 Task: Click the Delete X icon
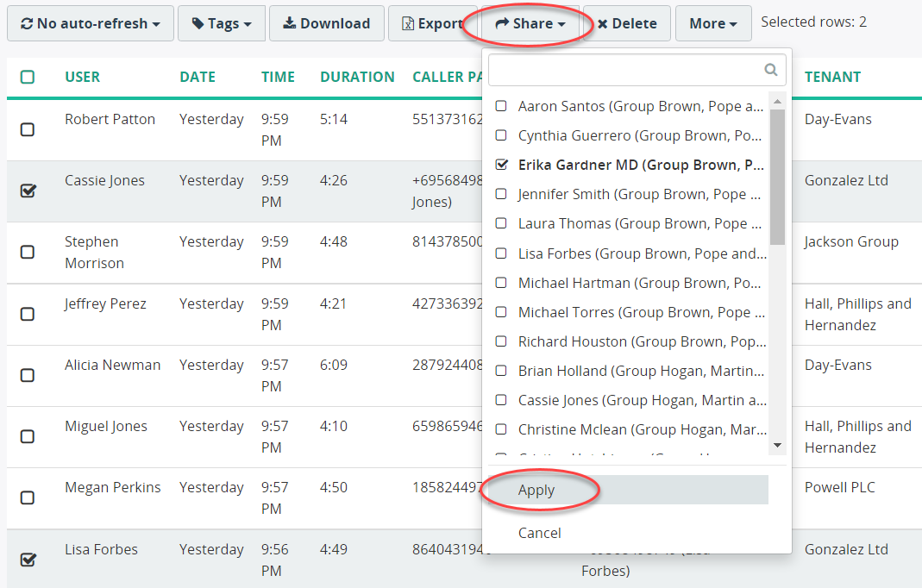[603, 24]
